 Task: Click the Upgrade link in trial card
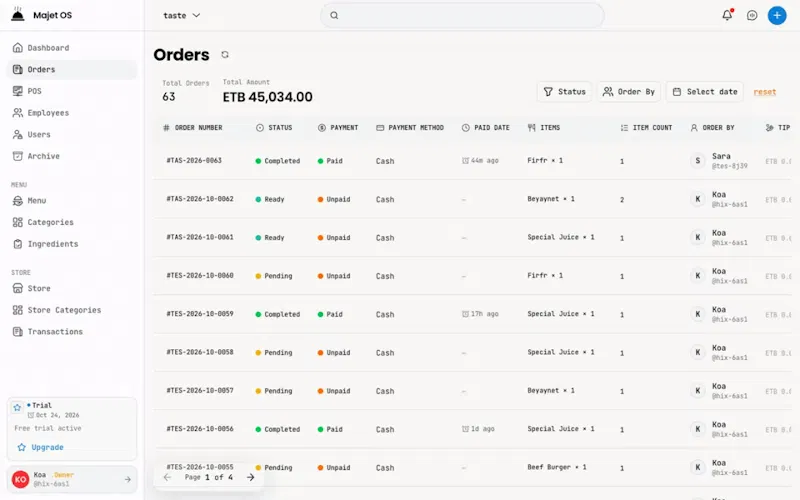47,447
